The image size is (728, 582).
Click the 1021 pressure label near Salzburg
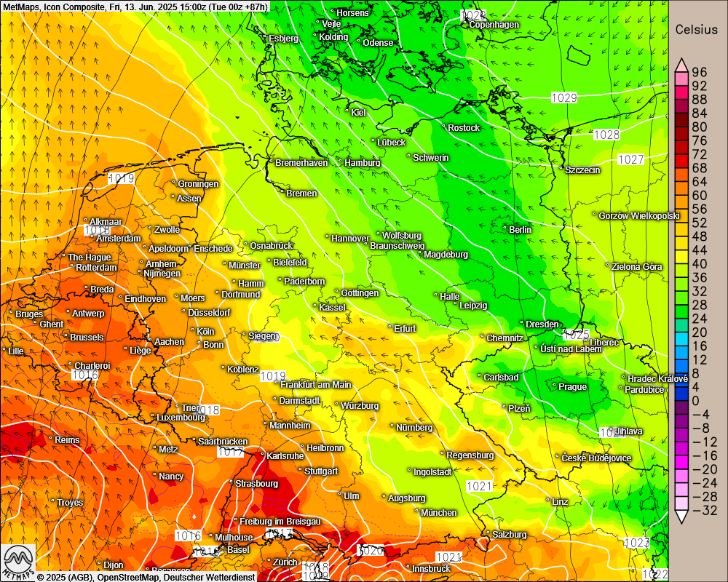pyautogui.click(x=449, y=557)
